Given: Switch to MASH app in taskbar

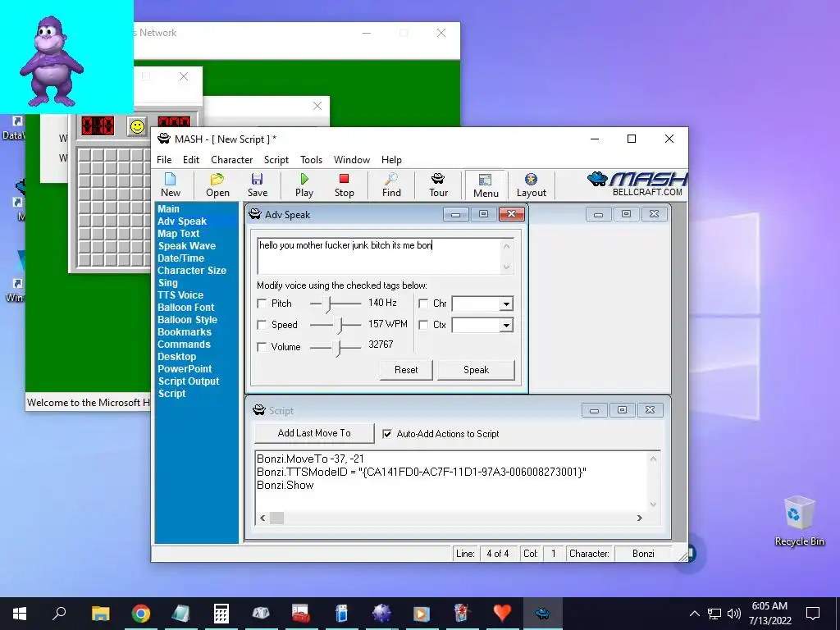Looking at the screenshot, I should 542,614.
